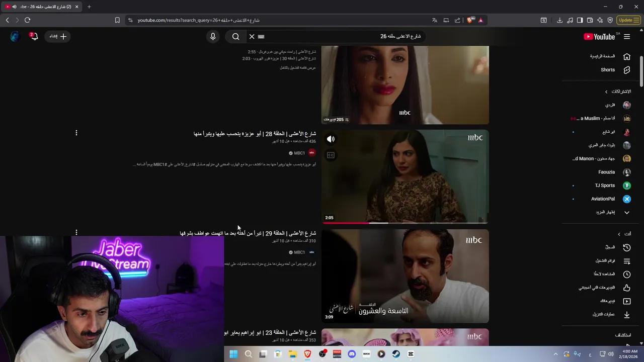Toggle captions on episode 28 preview
Image resolution: width=644 pixels, height=362 pixels.
(331, 155)
